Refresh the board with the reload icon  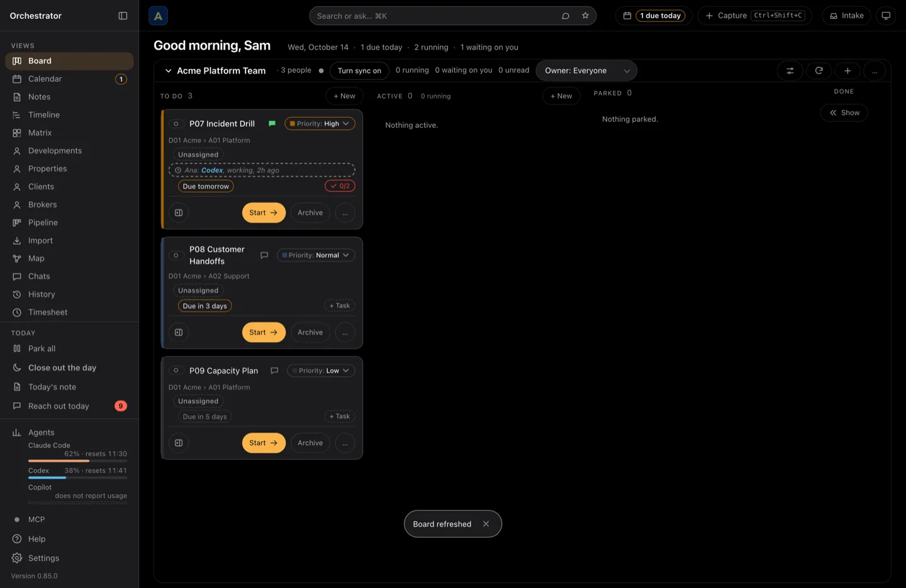(819, 70)
